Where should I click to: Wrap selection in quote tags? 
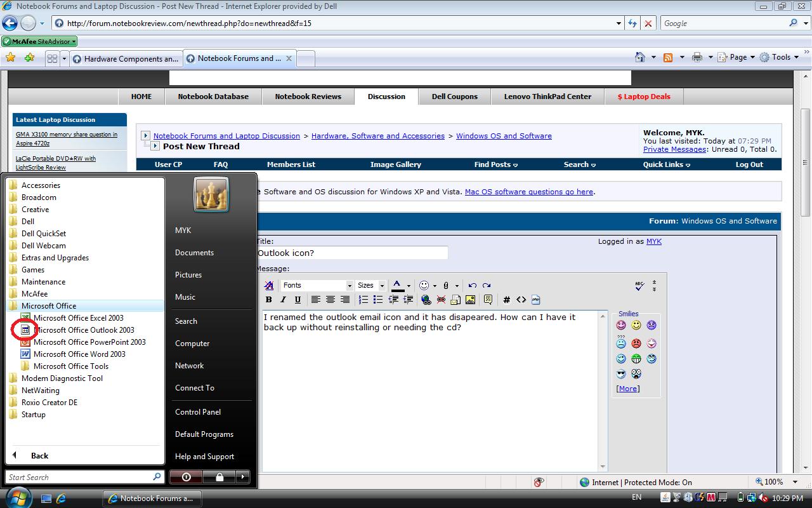click(x=488, y=300)
